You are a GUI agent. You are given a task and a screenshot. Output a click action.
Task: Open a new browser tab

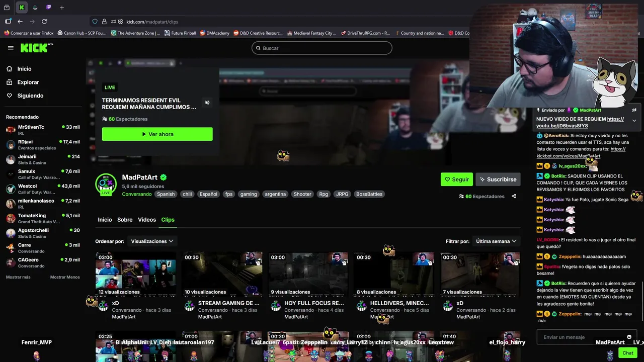point(62,8)
